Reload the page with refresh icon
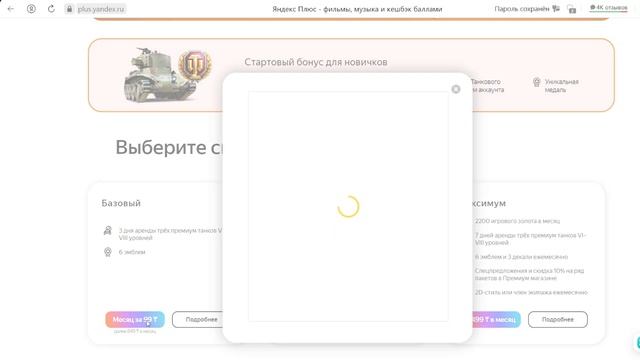This screenshot has width=640, height=360. (x=51, y=9)
